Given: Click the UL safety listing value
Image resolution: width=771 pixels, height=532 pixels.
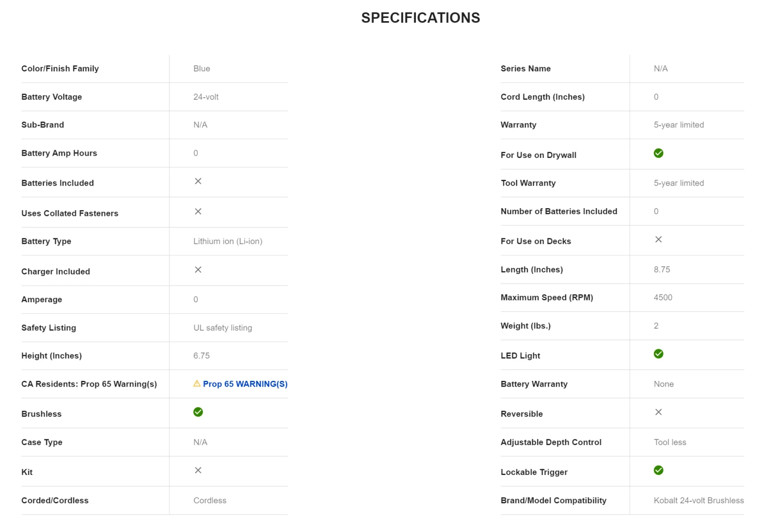Looking at the screenshot, I should (223, 328).
